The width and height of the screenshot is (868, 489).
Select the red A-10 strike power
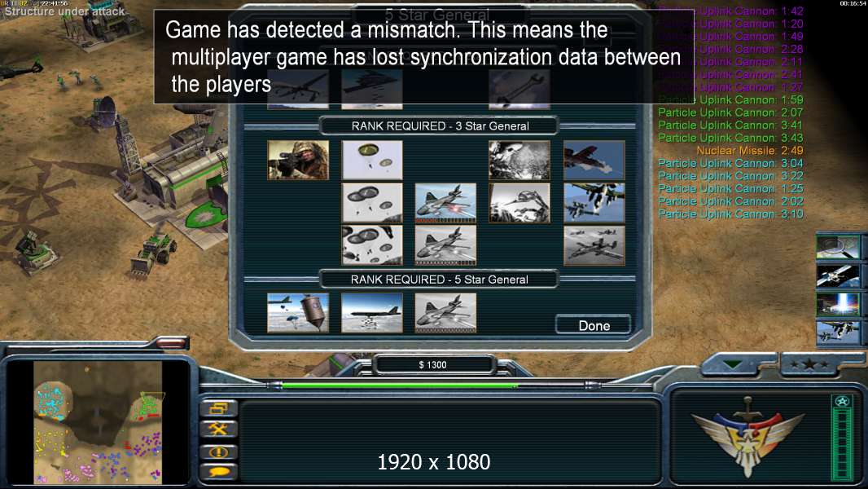pyautogui.click(x=594, y=160)
